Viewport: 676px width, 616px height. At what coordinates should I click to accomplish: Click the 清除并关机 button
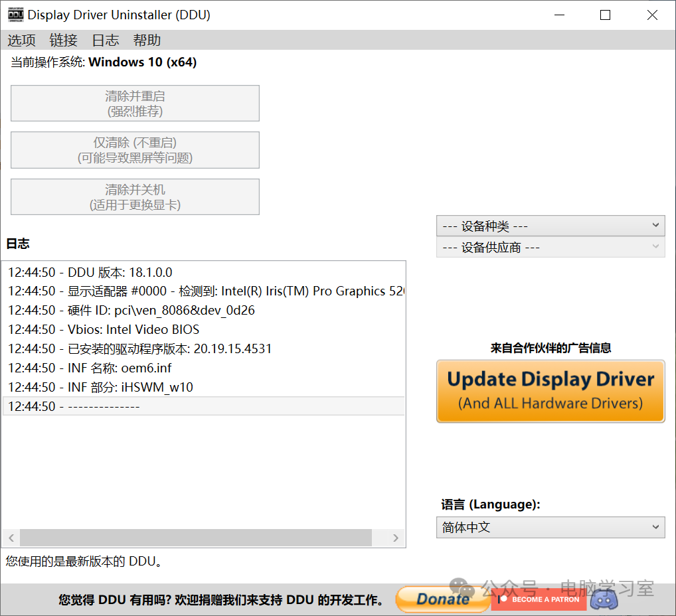(x=135, y=197)
